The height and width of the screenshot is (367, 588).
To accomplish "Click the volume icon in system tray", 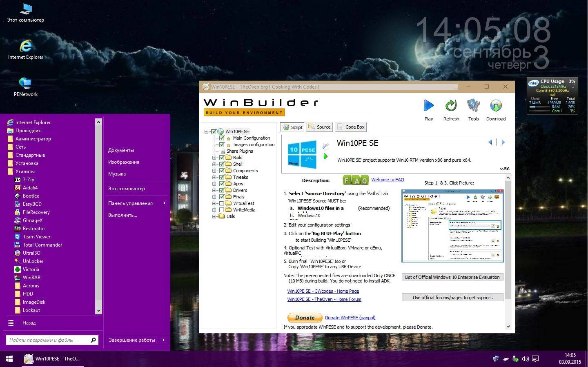I will tap(525, 359).
